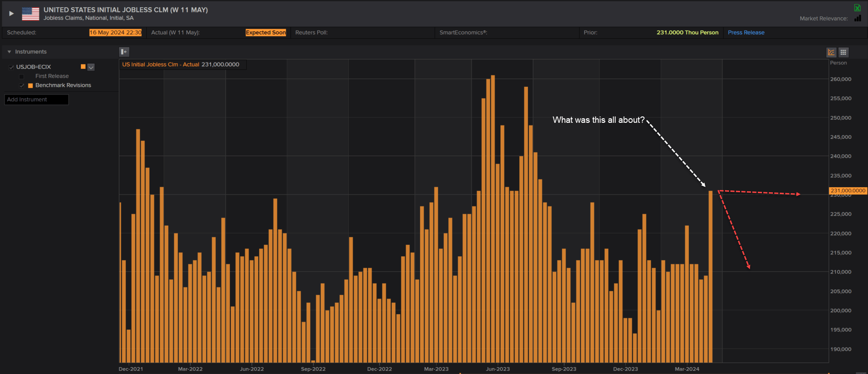
Task: Select the UNITED STATES INITIAL JOBLESS CLM title
Action: 126,10
